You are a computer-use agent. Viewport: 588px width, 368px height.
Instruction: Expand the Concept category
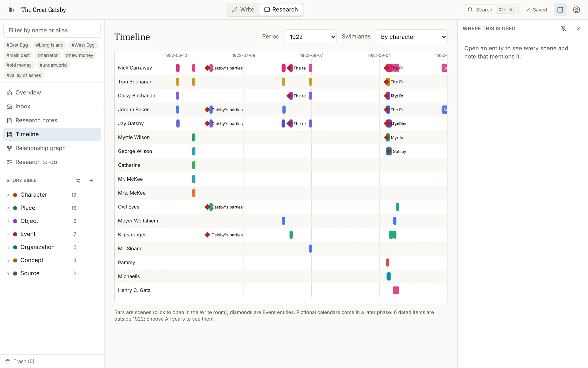coord(8,261)
